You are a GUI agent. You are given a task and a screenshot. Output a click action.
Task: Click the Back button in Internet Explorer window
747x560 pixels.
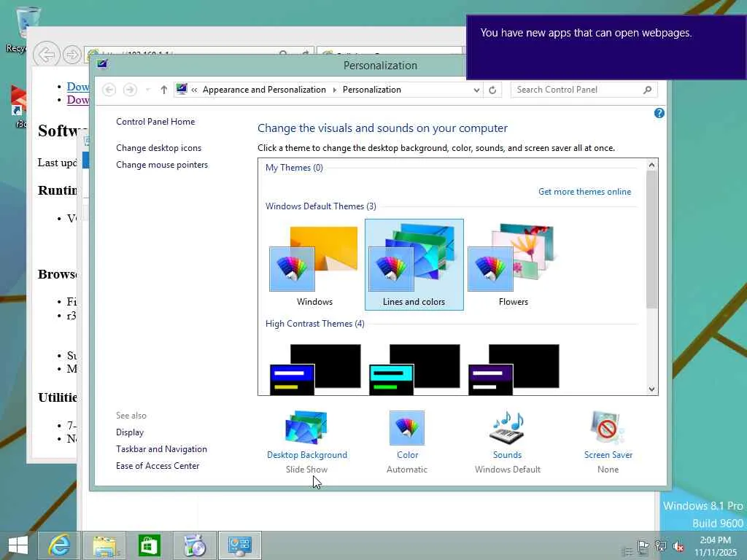47,55
